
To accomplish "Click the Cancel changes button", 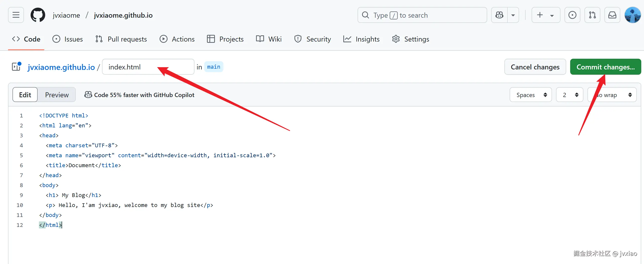I will coord(535,67).
